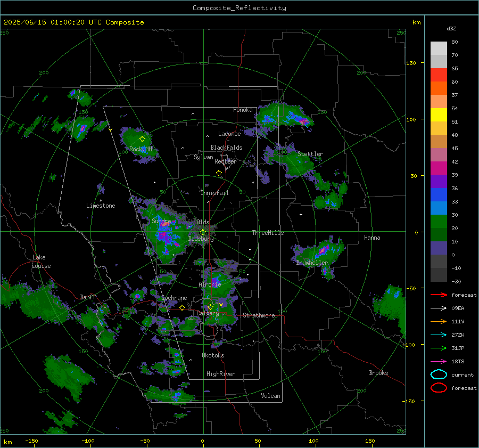Select the orange 60 dBZ color swatch
Screen dimensions: 479x448
(439, 88)
